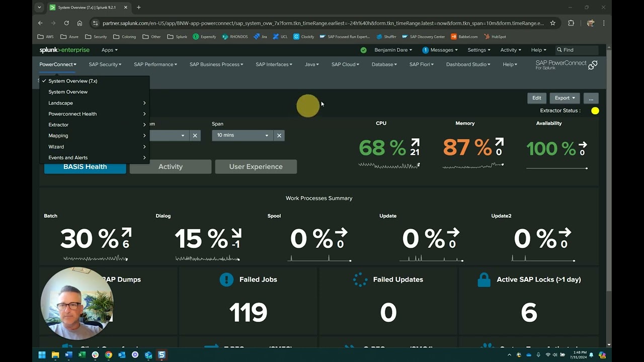Screen dimensions: 644x362
Task: Open the Activity dropdown
Action: tap(511, 50)
